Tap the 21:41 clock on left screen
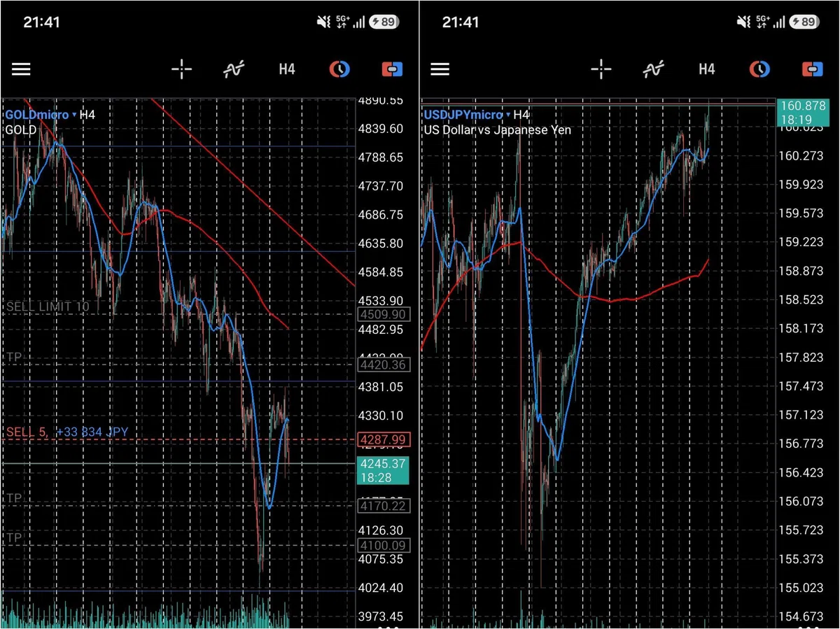Viewport: 840px width, 629px height. pyautogui.click(x=41, y=22)
